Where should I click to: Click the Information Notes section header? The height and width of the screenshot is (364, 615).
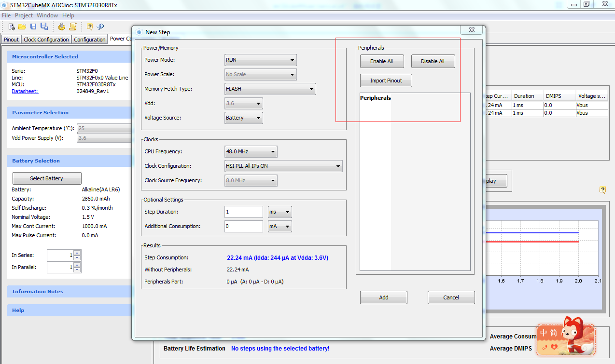click(x=69, y=291)
